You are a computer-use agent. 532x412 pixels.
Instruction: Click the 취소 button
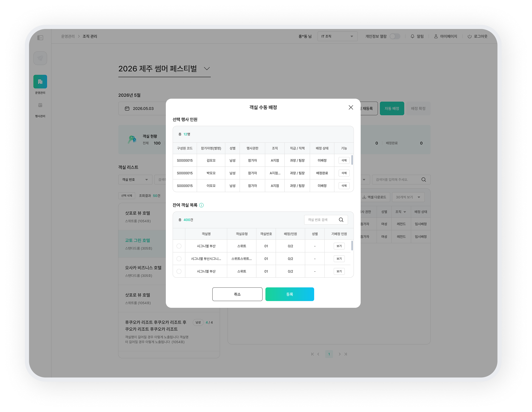(x=237, y=294)
